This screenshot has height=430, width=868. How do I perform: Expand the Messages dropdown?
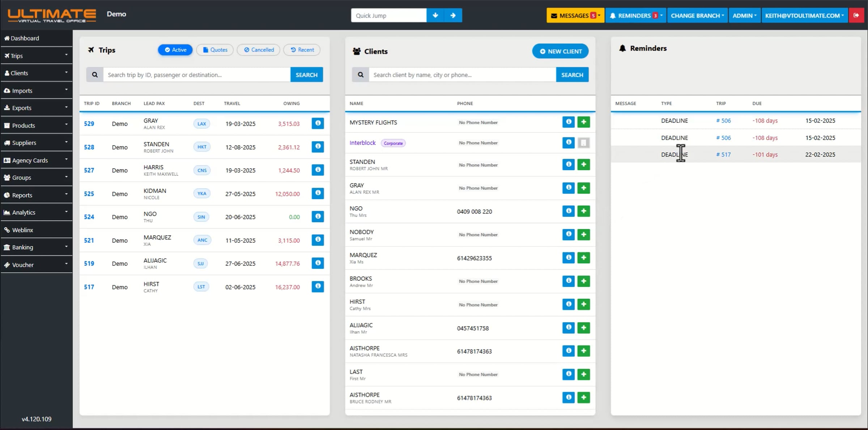[x=575, y=16]
